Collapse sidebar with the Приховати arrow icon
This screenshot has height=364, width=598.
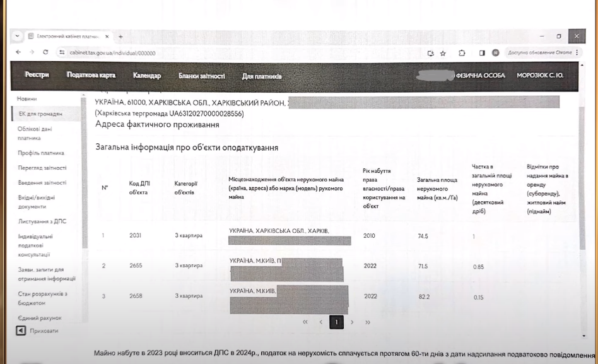coord(21,331)
